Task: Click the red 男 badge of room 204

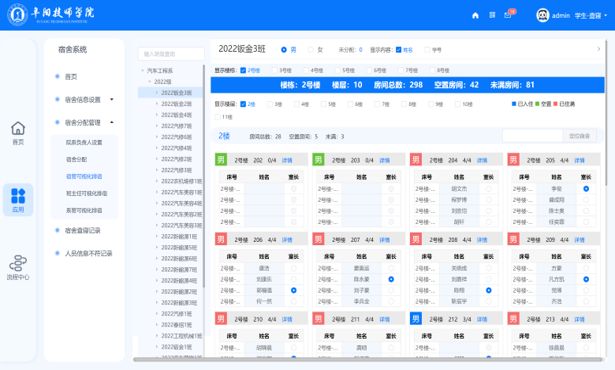Action: (x=415, y=160)
